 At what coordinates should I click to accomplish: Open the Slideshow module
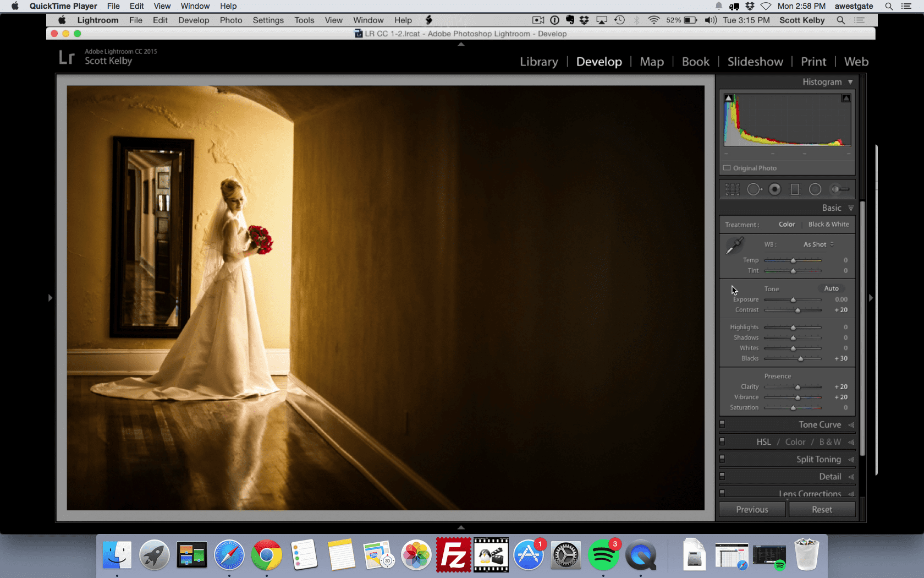[755, 62]
